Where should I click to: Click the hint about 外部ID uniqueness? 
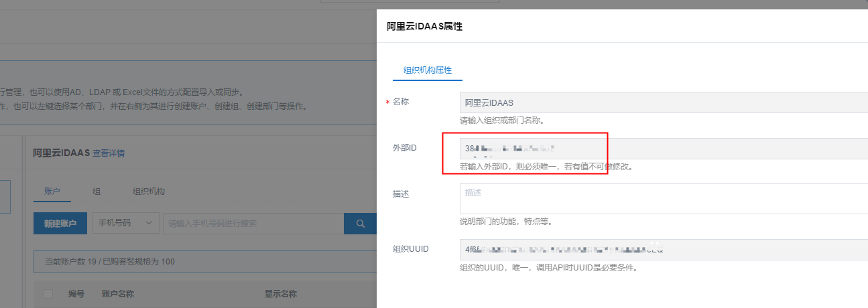[x=546, y=166]
